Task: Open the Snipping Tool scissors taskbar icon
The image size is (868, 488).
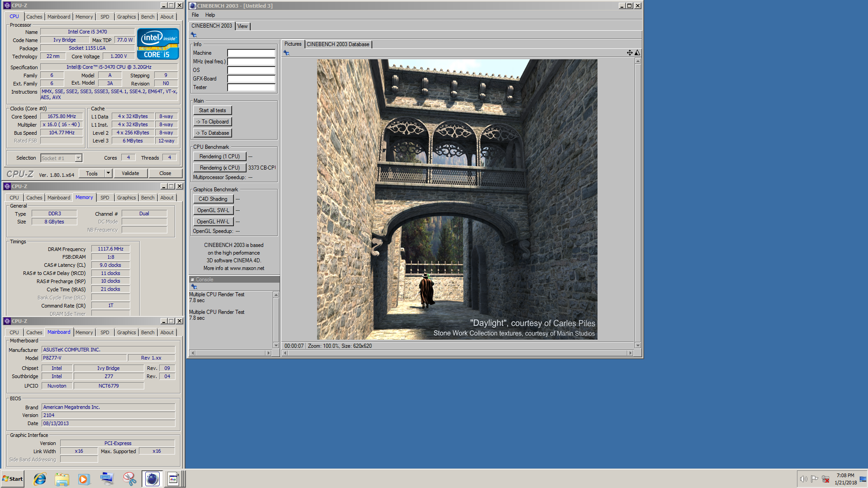Action: [x=129, y=479]
